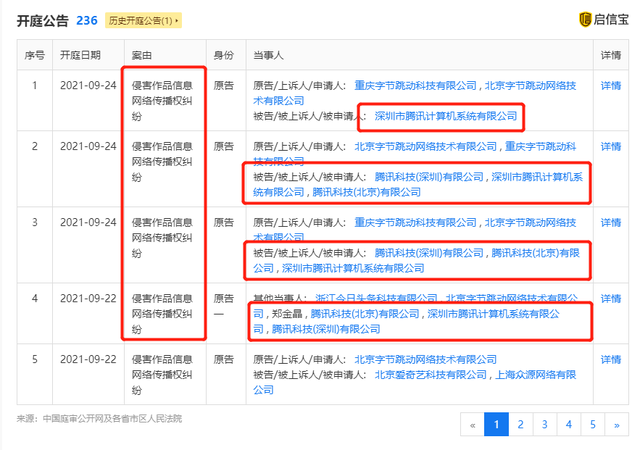640x450 pixels.
Task: Click 腾讯科技(北京)有限公司 in row 2
Action: [x=367, y=192]
